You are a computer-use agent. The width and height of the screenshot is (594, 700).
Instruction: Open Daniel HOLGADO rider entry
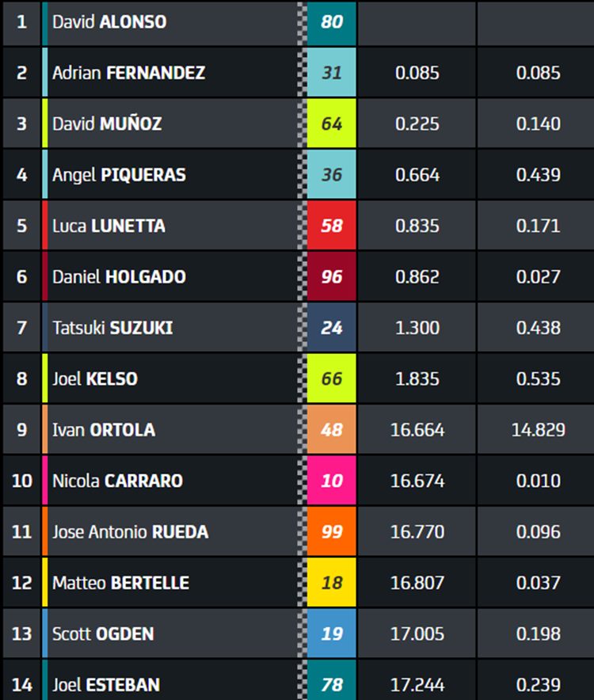pos(119,277)
